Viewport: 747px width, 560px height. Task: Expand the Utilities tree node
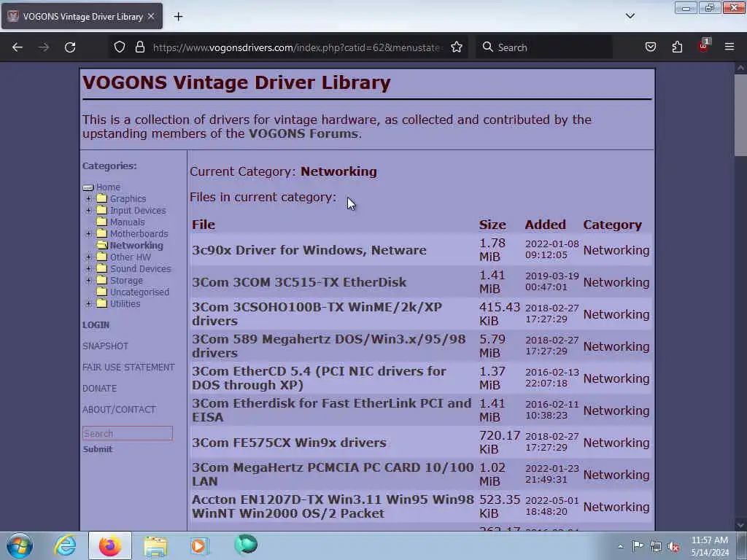point(88,303)
